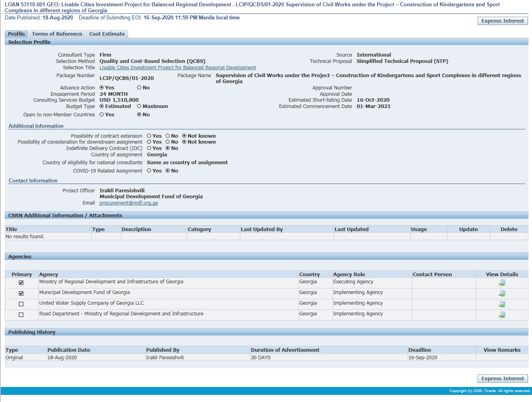
Task: Check primary box for Road Department
Action: 21,315
